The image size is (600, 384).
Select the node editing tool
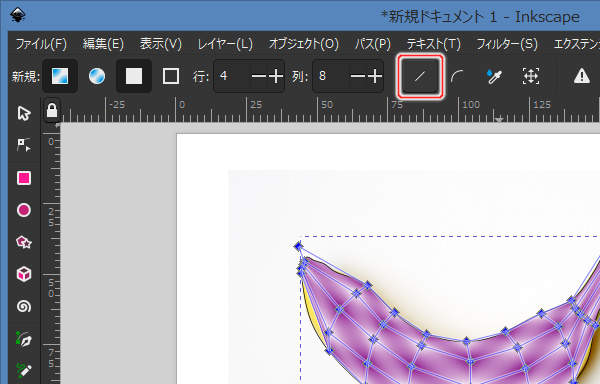24,145
